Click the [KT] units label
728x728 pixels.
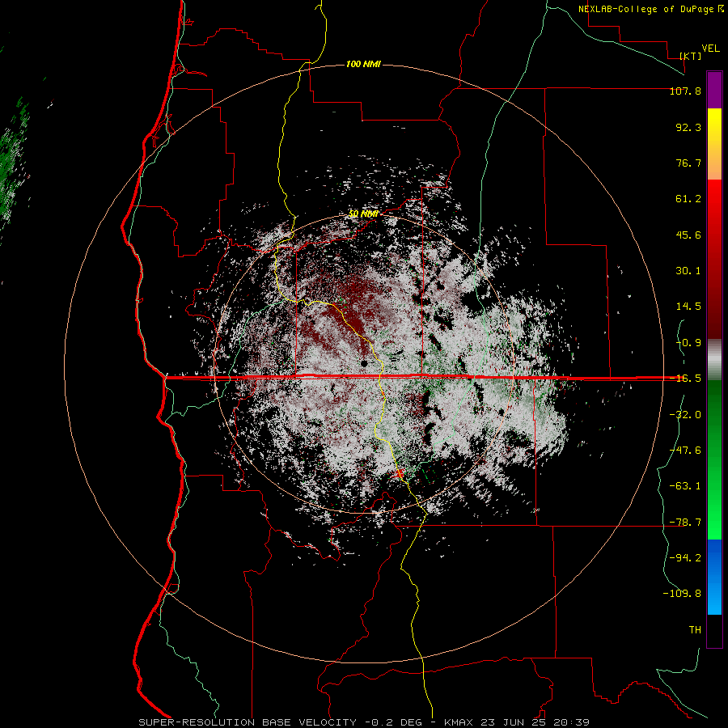691,56
